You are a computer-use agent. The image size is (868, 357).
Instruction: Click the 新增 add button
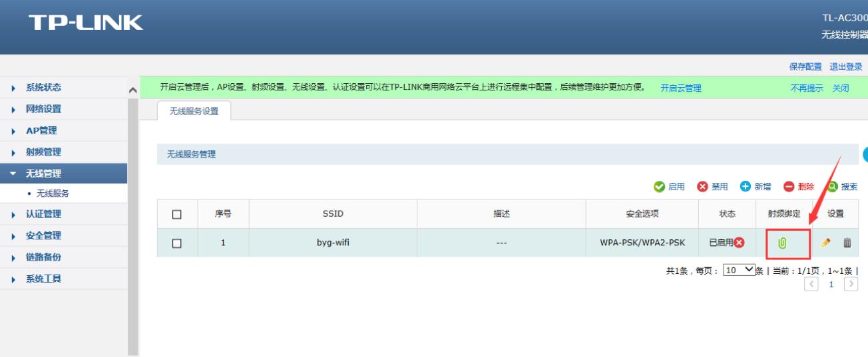(x=756, y=187)
